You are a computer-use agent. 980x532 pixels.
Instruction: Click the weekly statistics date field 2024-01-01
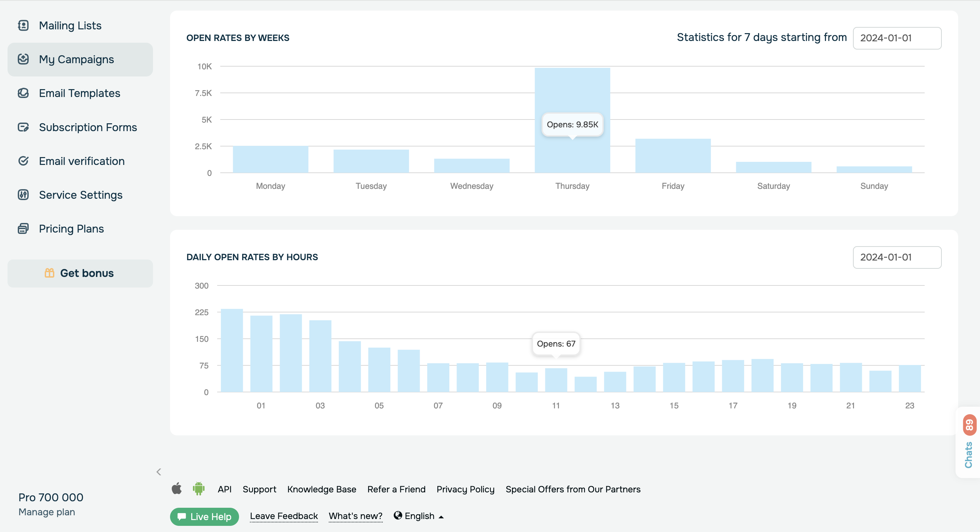tap(897, 38)
